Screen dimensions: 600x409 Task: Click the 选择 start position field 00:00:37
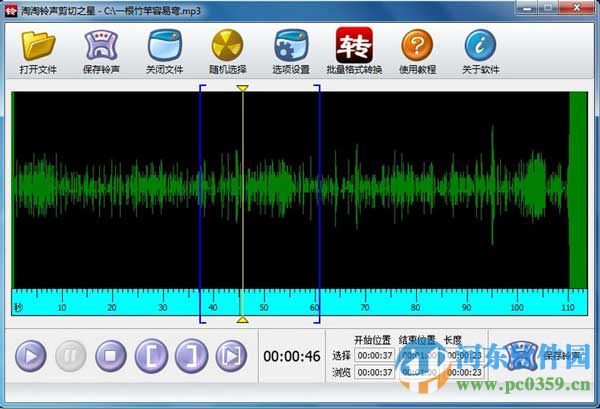(375, 355)
